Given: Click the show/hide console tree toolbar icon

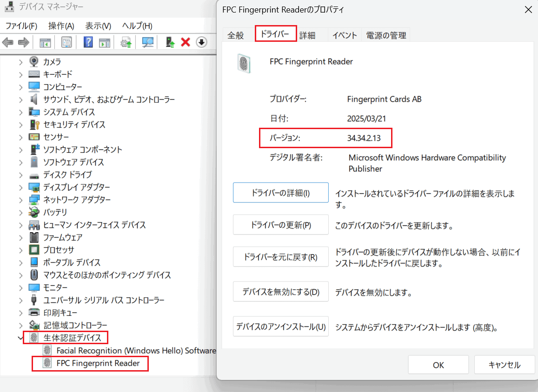Looking at the screenshot, I should [x=45, y=43].
